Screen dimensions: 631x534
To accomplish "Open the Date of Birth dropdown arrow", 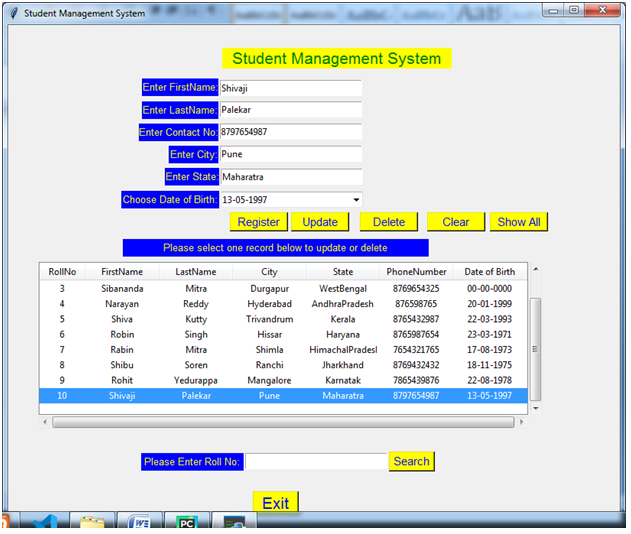I will pyautogui.click(x=356, y=200).
